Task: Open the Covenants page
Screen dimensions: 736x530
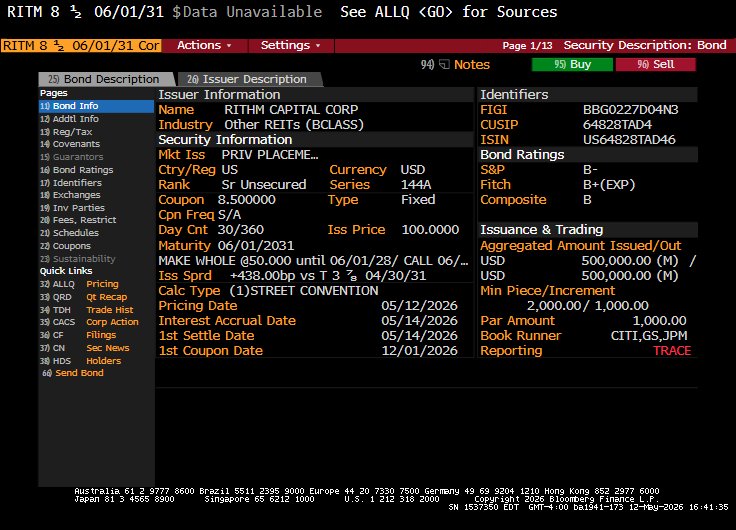Action: (x=69, y=144)
